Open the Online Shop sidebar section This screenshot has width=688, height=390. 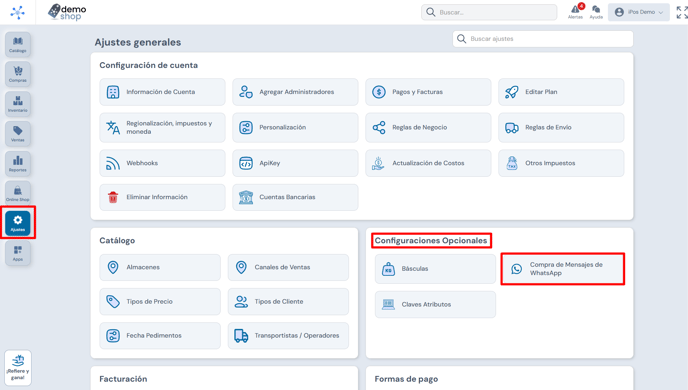coord(18,193)
